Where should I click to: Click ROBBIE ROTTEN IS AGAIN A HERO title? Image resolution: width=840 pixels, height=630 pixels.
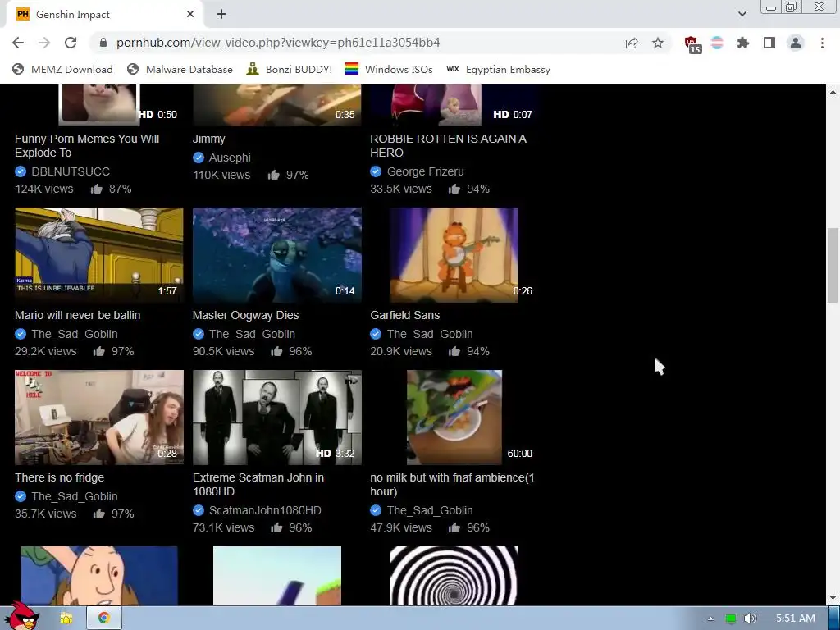tap(449, 146)
